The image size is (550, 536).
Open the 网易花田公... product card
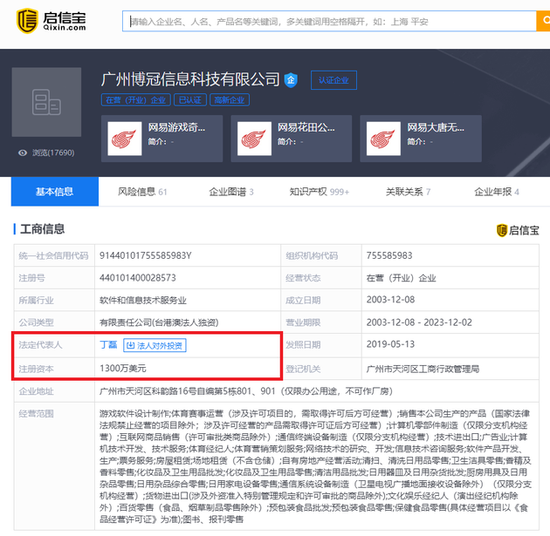(x=291, y=139)
